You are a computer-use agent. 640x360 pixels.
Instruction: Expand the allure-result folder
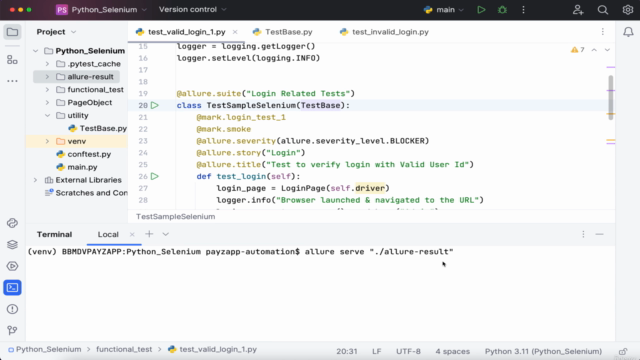coord(47,77)
